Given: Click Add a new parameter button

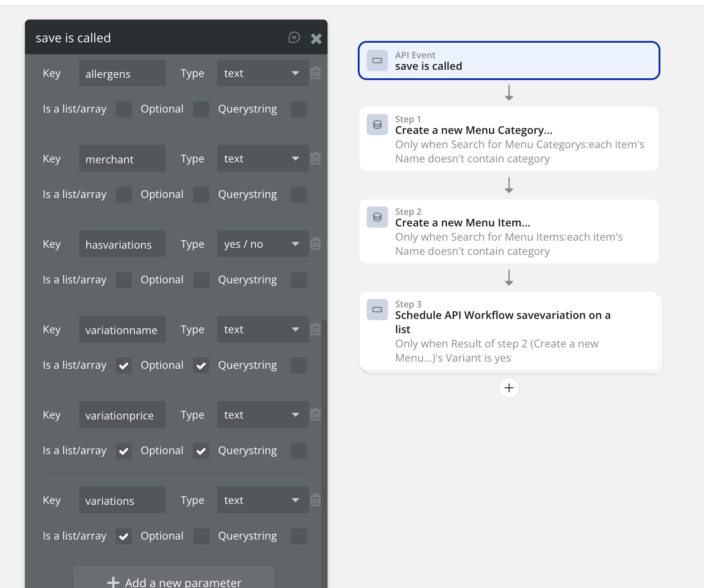Looking at the screenshot, I should click(x=174, y=578).
